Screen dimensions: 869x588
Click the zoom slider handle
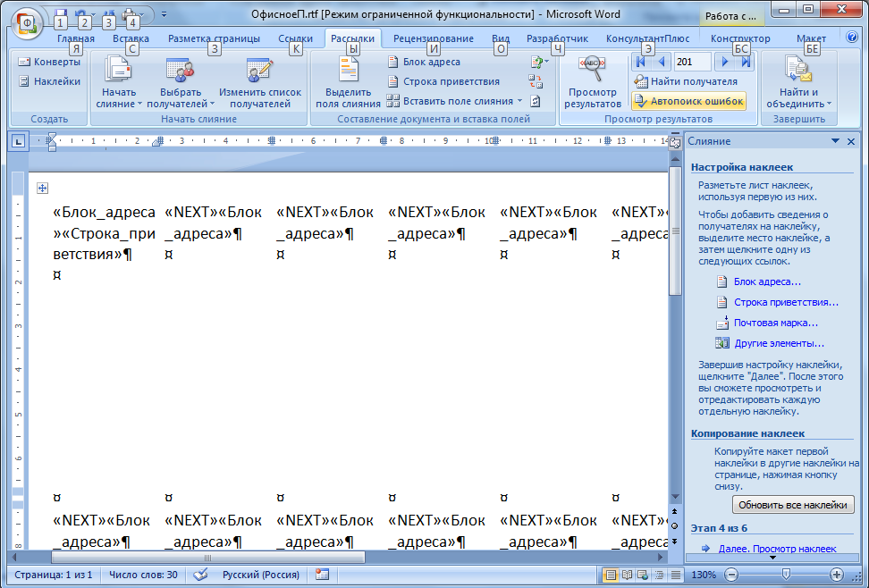point(785,575)
